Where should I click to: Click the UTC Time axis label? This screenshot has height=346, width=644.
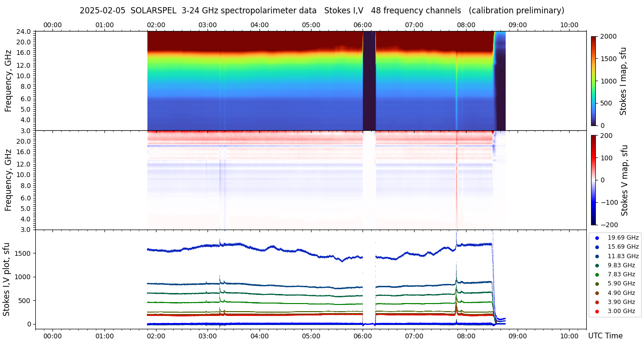605,336
